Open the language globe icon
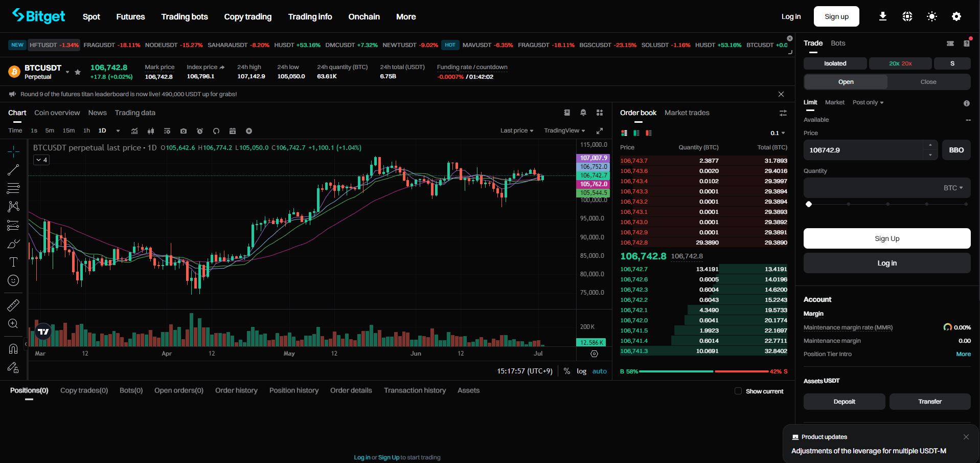This screenshot has height=463, width=980. click(907, 16)
